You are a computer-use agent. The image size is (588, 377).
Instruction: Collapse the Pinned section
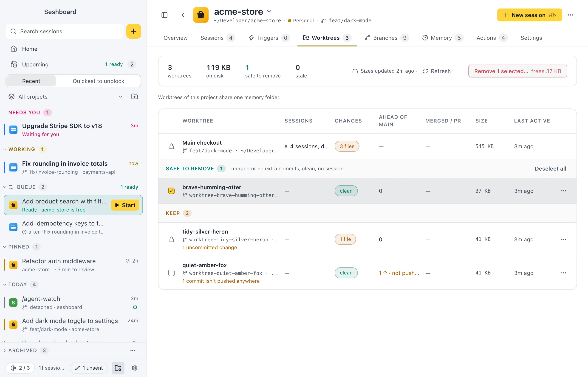pyautogui.click(x=4, y=247)
